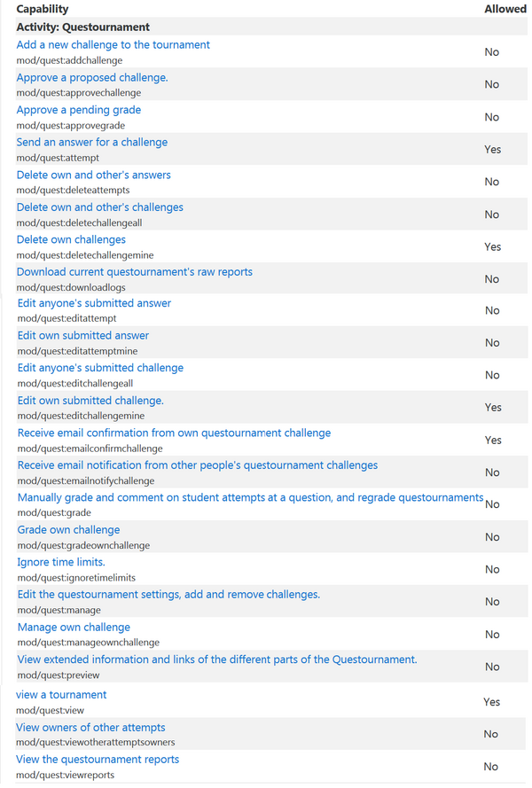Select 'Send an answer for a challenge' link
This screenshot has height=788, width=532.
(91, 143)
